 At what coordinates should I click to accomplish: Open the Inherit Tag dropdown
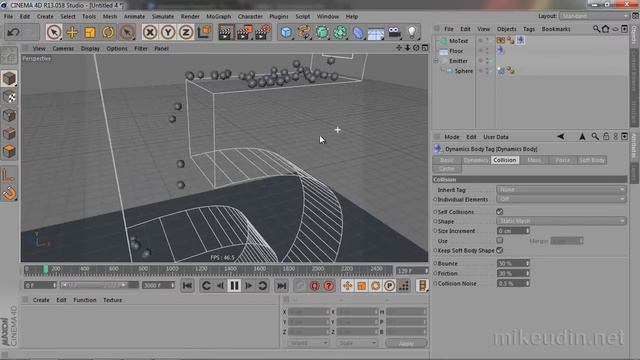[x=561, y=189]
